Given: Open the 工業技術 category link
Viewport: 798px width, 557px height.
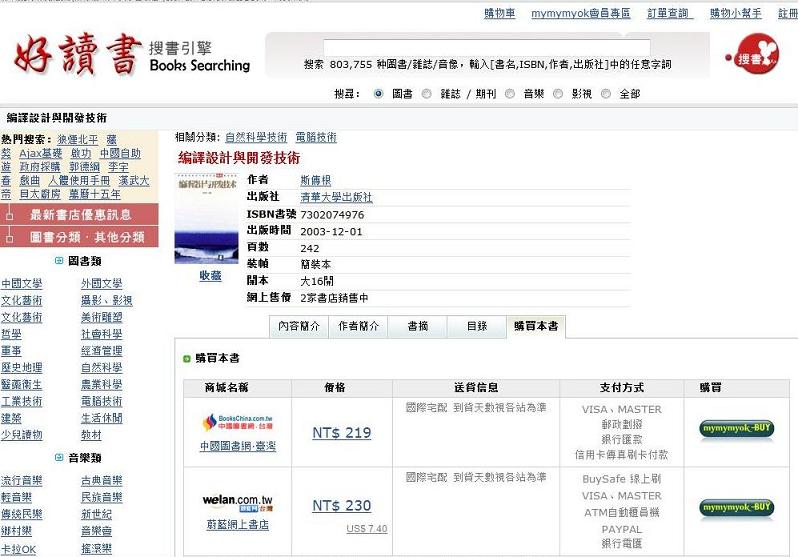Looking at the screenshot, I should pos(21,401).
